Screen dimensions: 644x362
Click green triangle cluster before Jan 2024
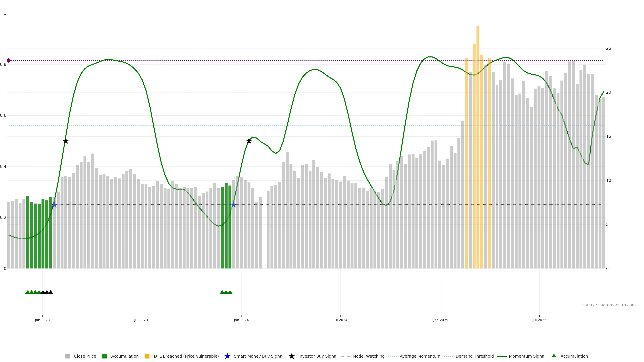click(226, 292)
